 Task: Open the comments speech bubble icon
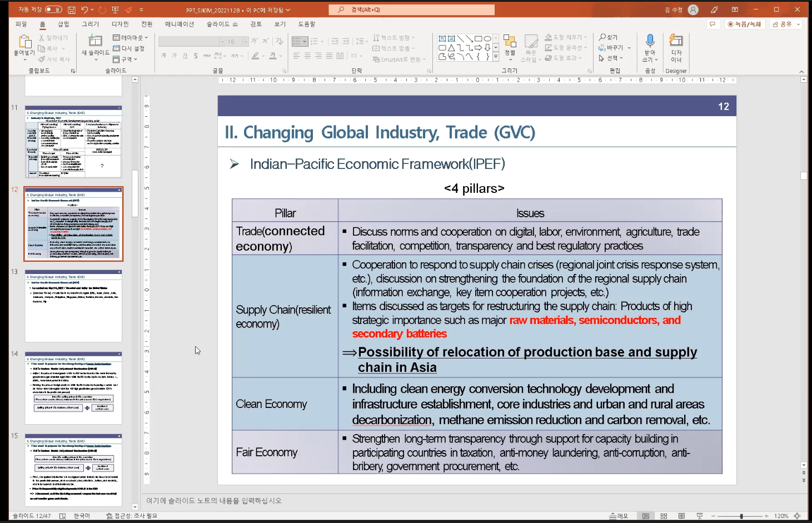click(712, 24)
